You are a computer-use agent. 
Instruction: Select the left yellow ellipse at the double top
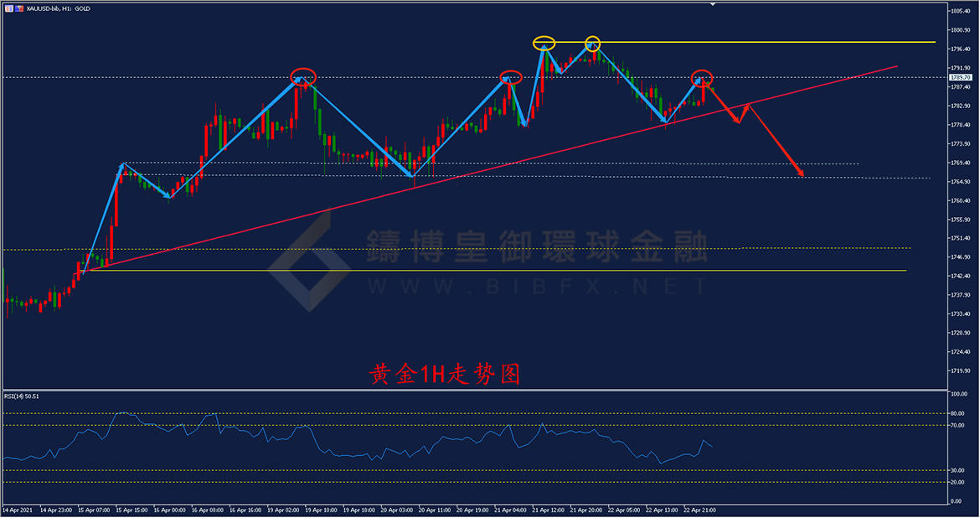(x=544, y=42)
